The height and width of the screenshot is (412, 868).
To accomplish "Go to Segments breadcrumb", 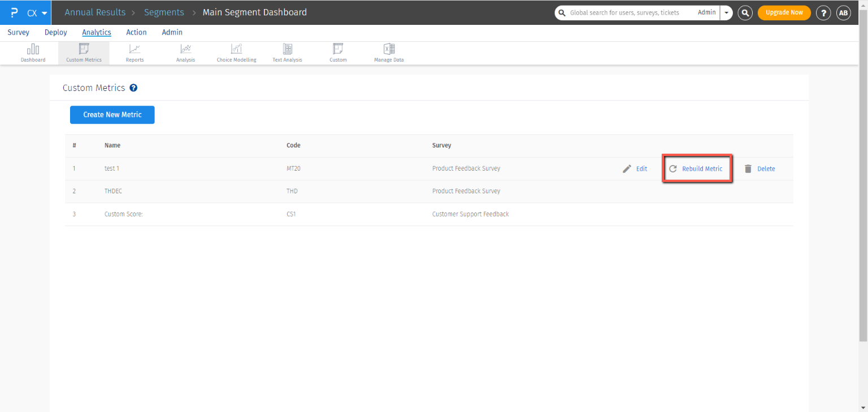I will 164,12.
